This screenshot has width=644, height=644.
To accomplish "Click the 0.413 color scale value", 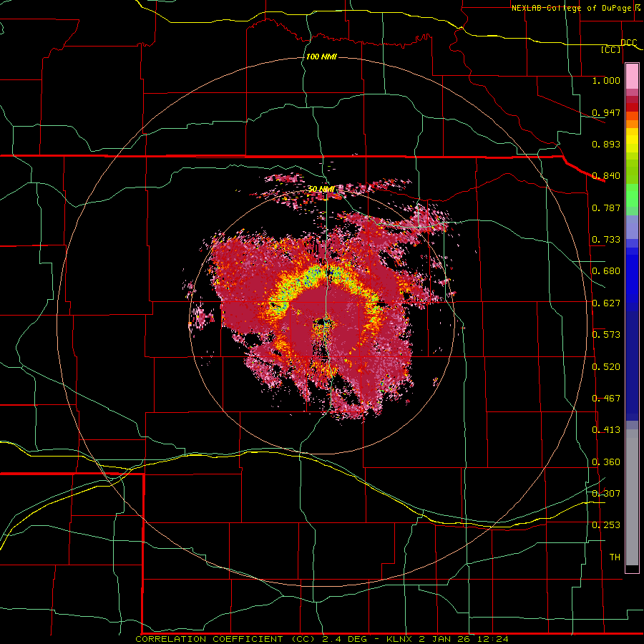I will 606,430.
